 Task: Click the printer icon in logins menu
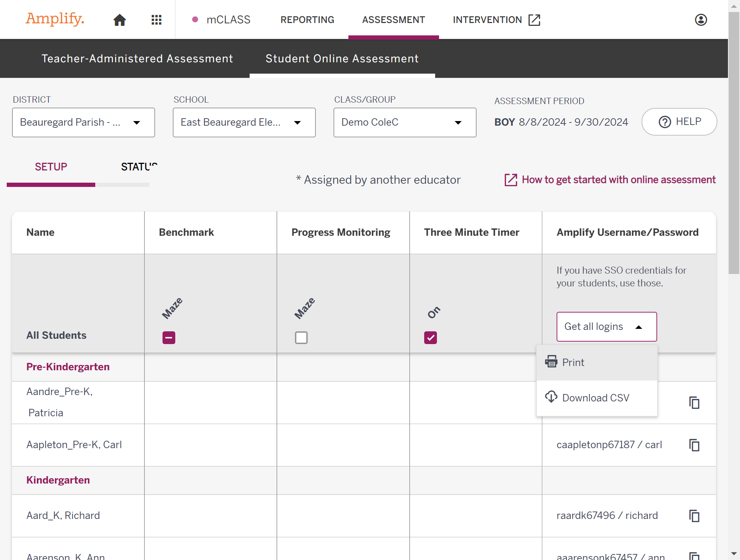551,361
